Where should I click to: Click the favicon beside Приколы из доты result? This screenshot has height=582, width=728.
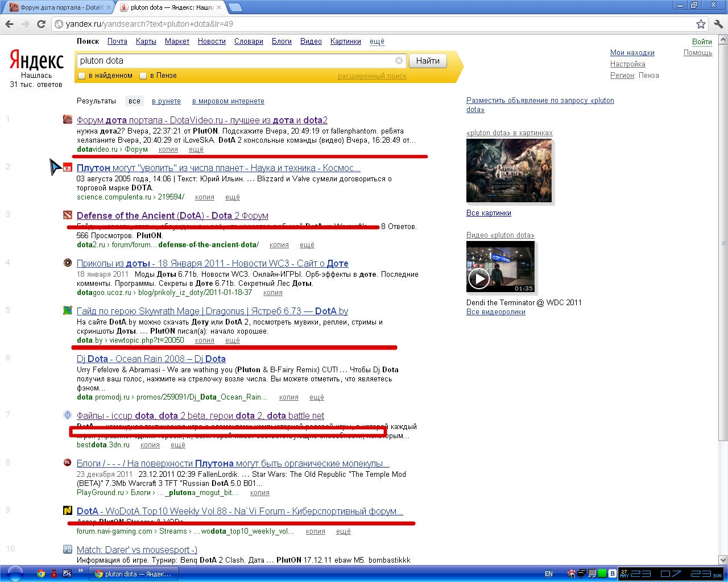click(68, 263)
